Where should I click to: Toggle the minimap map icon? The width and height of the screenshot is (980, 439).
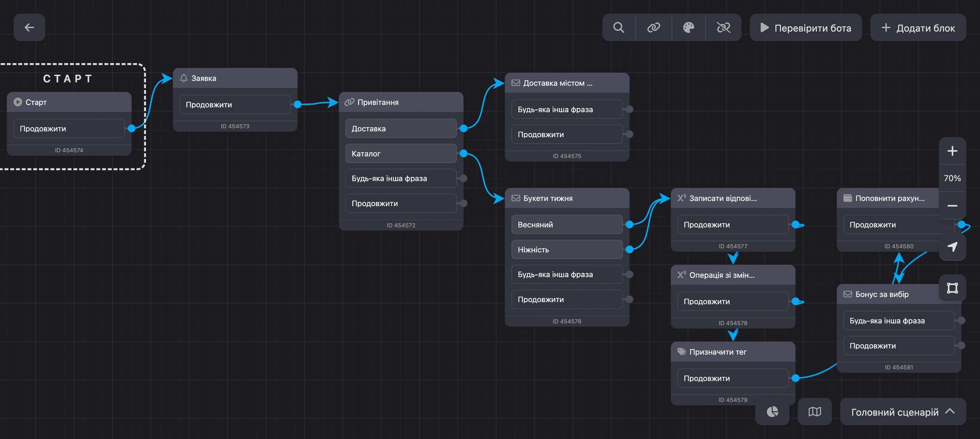point(814,412)
